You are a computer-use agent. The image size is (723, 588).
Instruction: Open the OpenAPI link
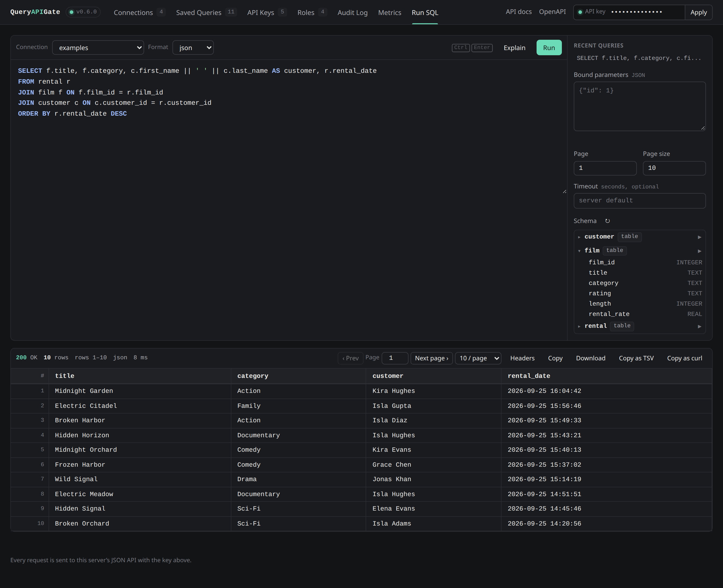552,12
